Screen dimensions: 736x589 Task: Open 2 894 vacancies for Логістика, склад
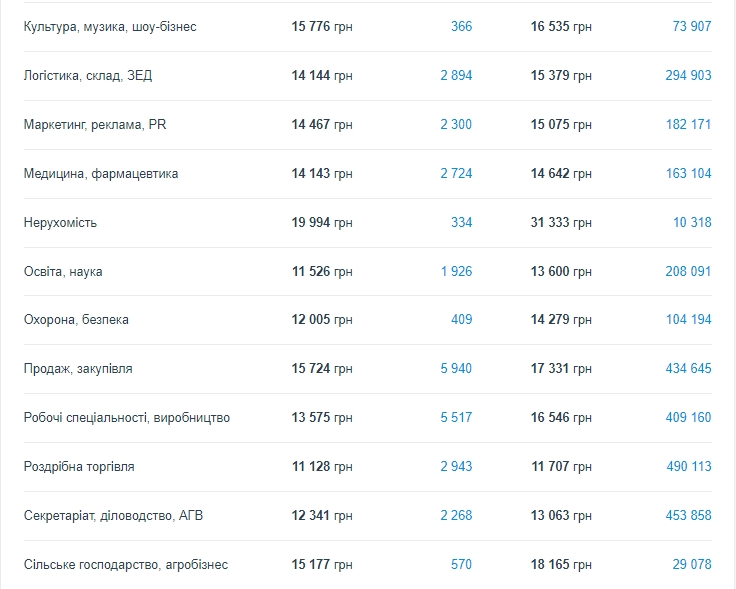[x=456, y=75]
